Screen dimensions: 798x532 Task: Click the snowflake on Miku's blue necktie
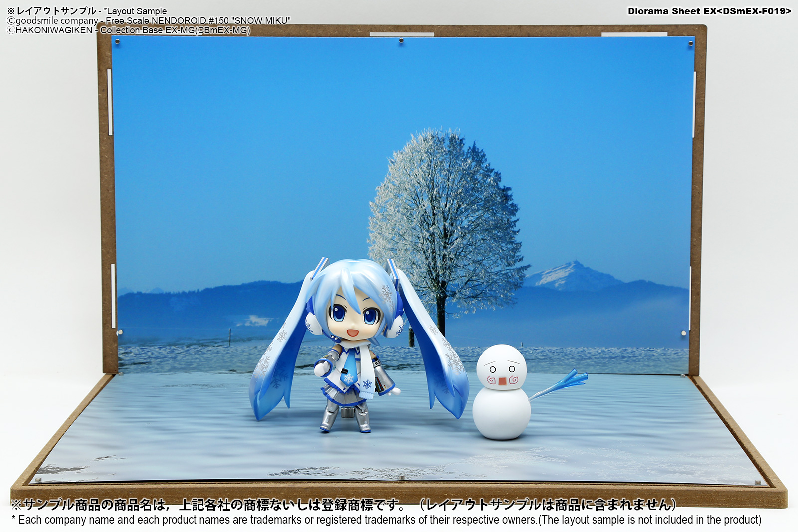pyautogui.click(x=348, y=379)
